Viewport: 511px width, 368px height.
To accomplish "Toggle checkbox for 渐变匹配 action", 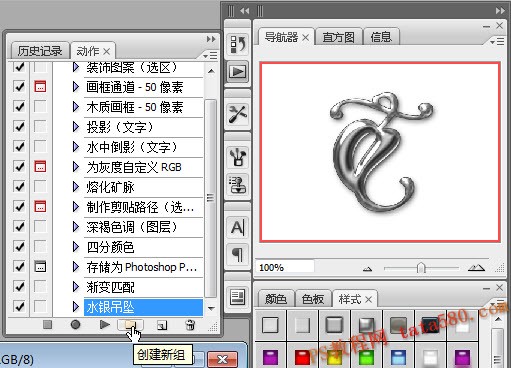I will coord(19,286).
